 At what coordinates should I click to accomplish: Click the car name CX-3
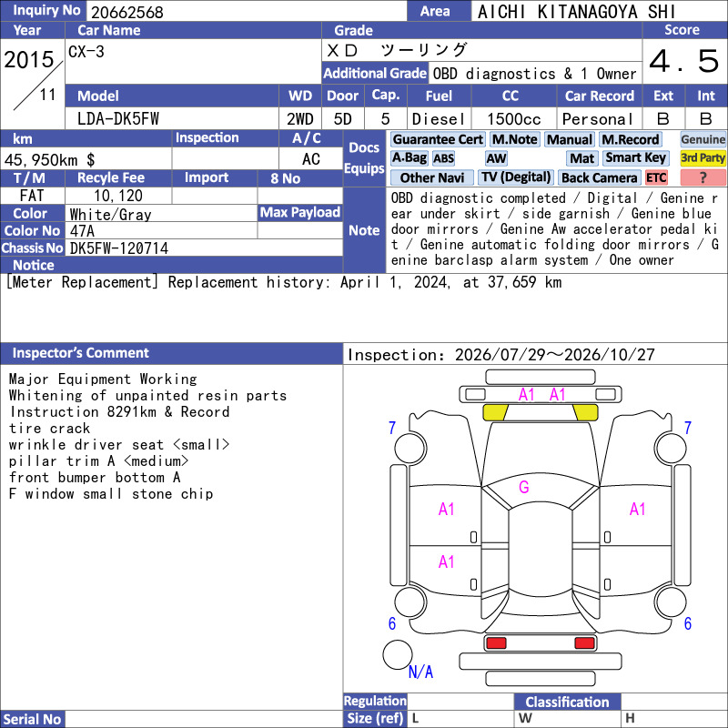tap(86, 52)
